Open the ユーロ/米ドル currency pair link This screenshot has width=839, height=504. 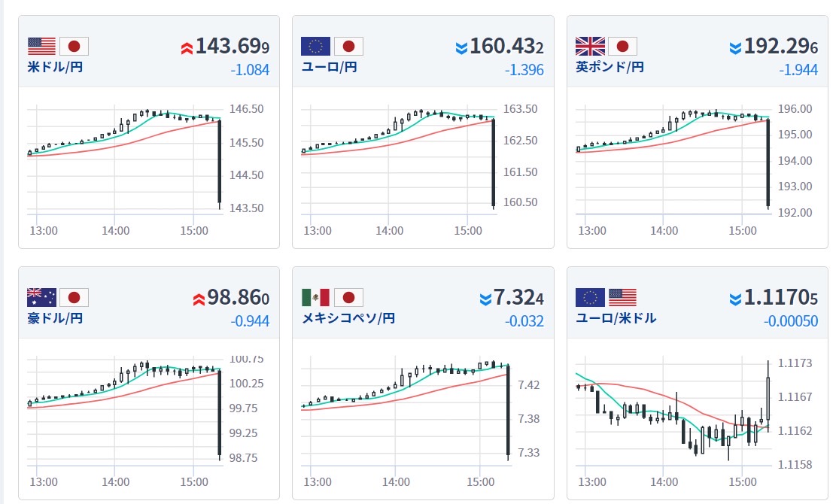(x=616, y=317)
